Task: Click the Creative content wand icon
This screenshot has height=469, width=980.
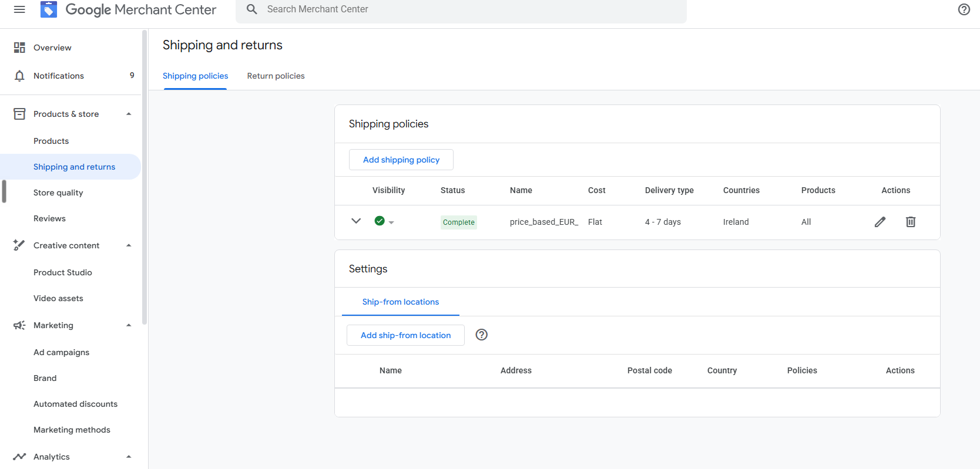Action: [x=19, y=245]
